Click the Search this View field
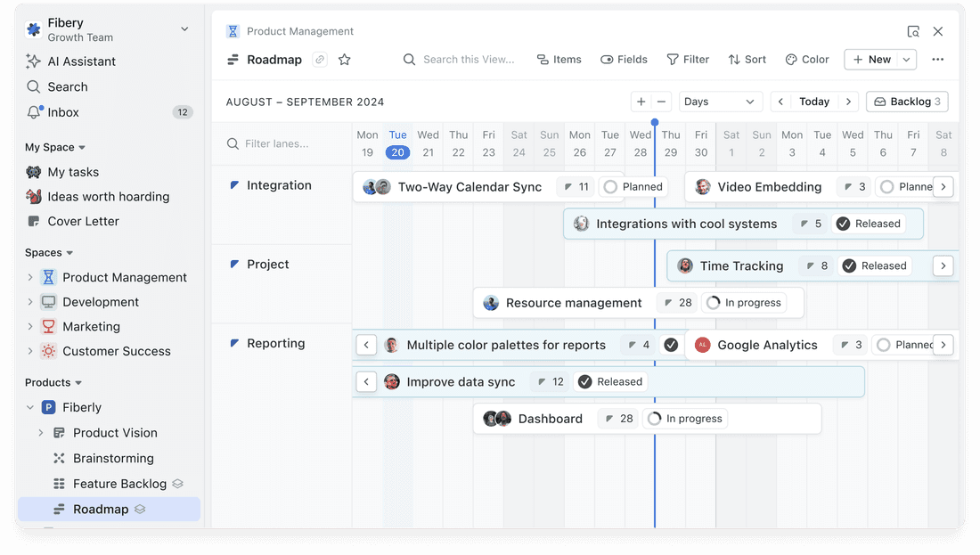 coord(468,60)
